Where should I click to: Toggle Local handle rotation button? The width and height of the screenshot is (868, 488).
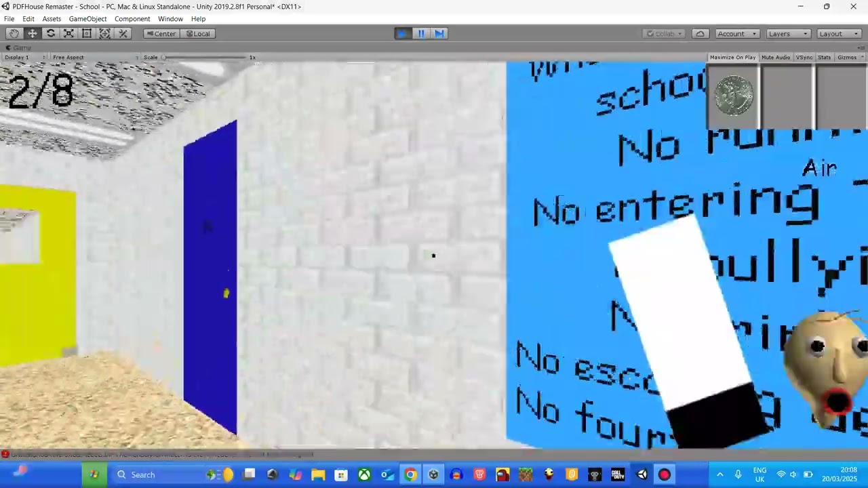(198, 33)
